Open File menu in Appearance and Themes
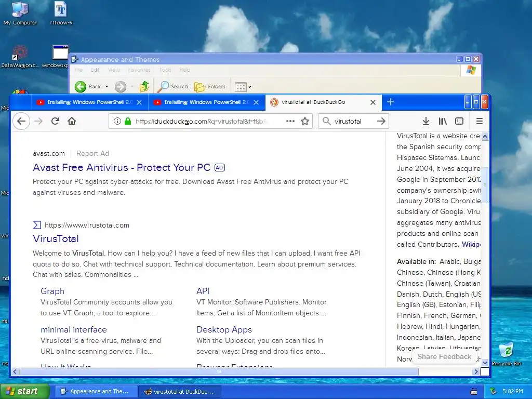 click(x=78, y=70)
